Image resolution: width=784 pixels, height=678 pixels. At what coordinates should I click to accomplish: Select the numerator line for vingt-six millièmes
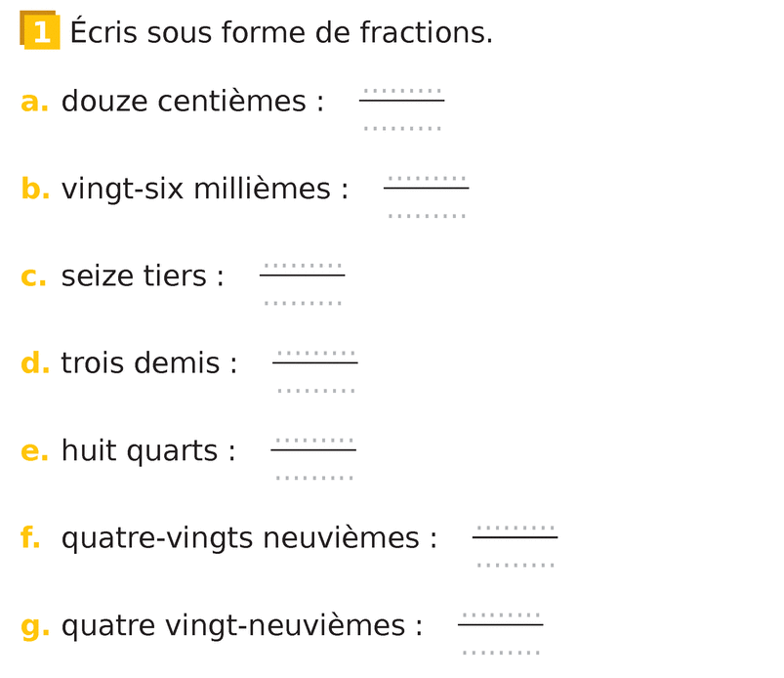tap(426, 179)
